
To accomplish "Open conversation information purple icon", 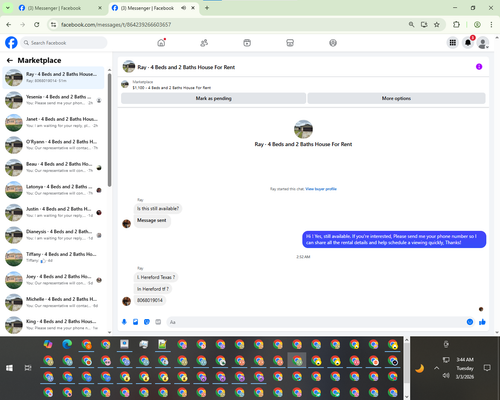I will pos(479,67).
